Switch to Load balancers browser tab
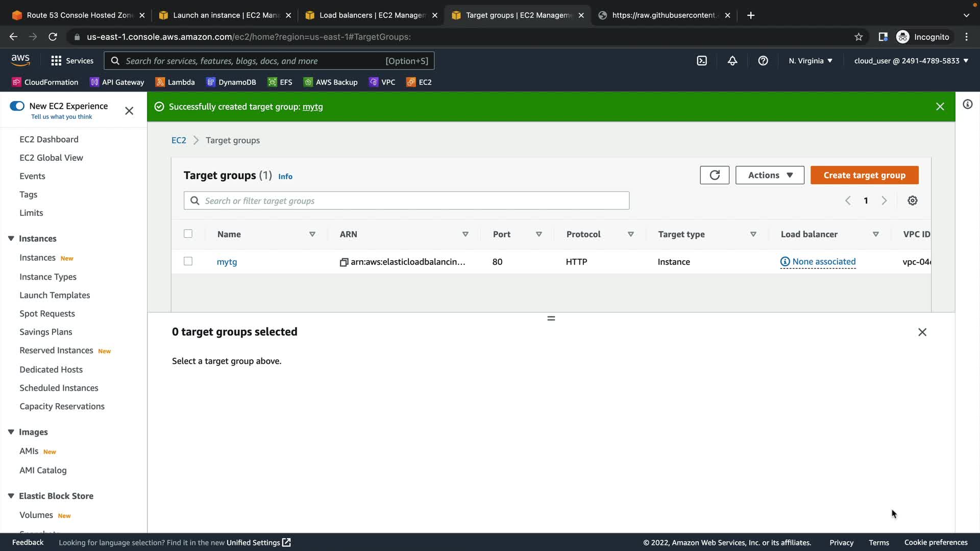This screenshot has width=980, height=551. (372, 15)
